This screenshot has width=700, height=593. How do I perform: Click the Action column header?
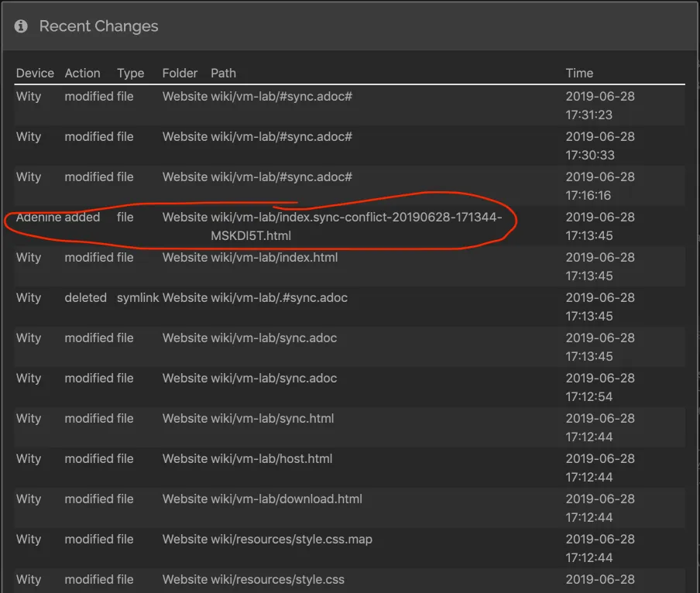click(82, 74)
